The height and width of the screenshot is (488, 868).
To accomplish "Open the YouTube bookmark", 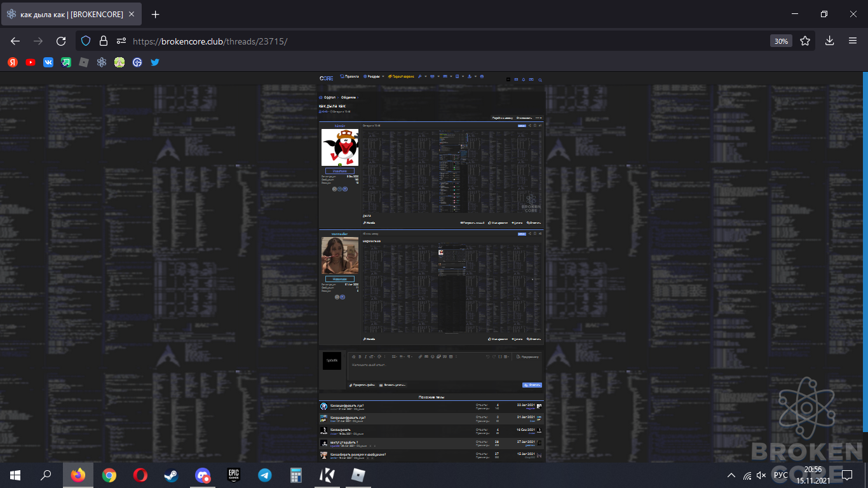I will click(31, 62).
